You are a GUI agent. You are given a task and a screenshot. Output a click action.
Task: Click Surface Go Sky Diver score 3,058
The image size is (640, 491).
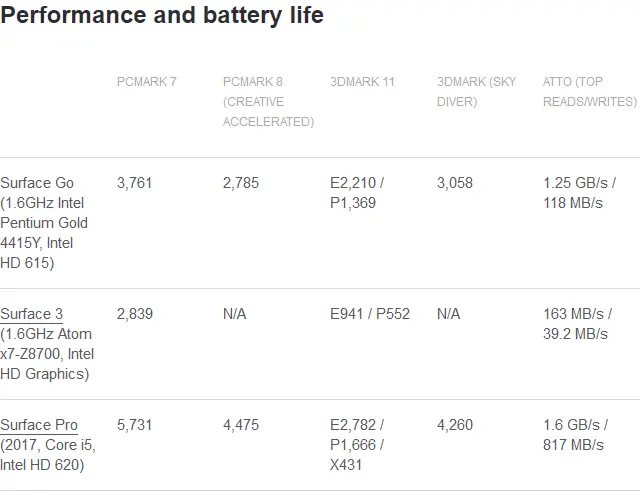click(x=455, y=183)
